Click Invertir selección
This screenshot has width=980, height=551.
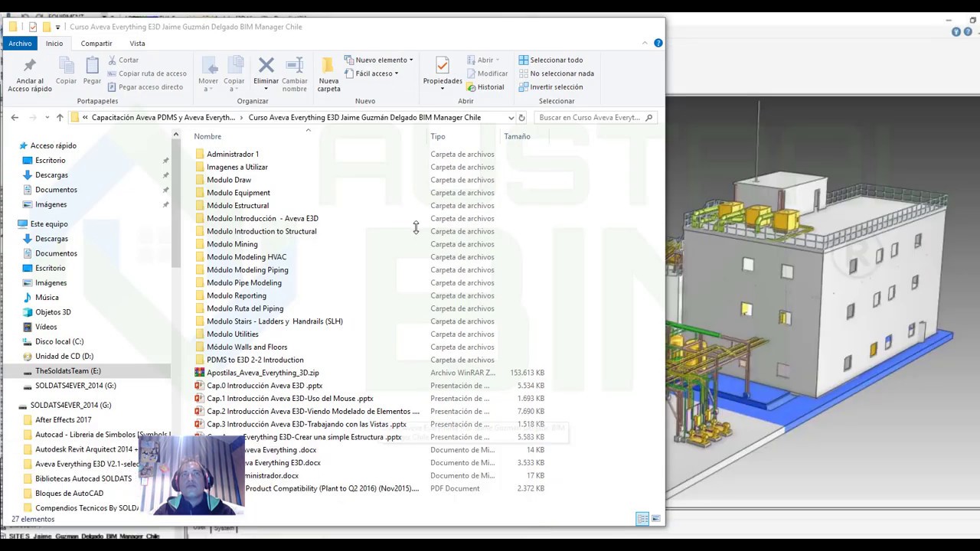(x=550, y=87)
